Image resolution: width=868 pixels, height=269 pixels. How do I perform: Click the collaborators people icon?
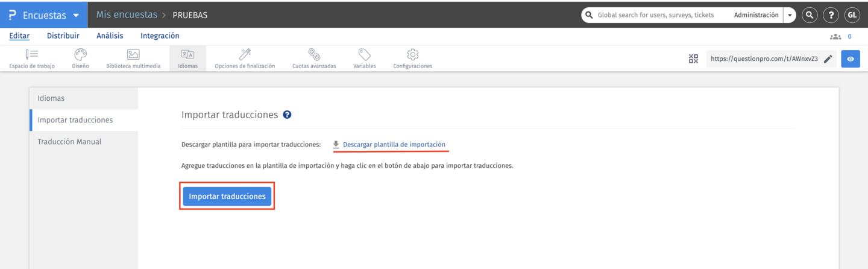point(835,37)
